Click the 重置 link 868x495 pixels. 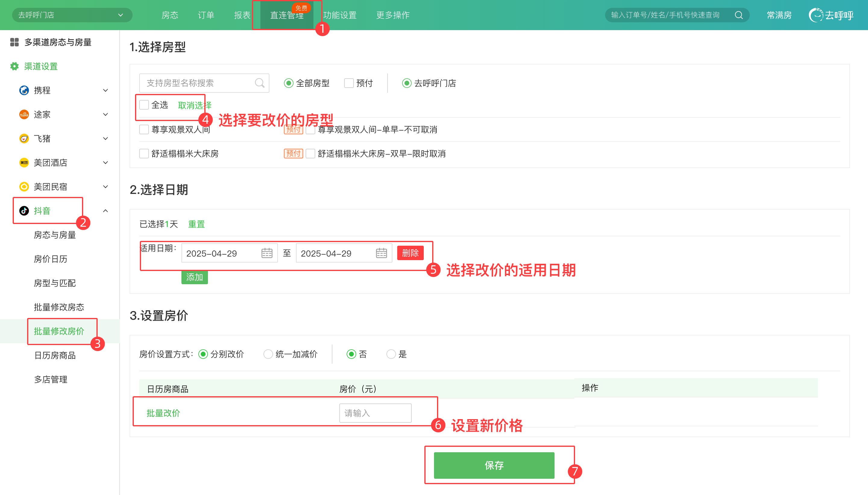pos(196,224)
